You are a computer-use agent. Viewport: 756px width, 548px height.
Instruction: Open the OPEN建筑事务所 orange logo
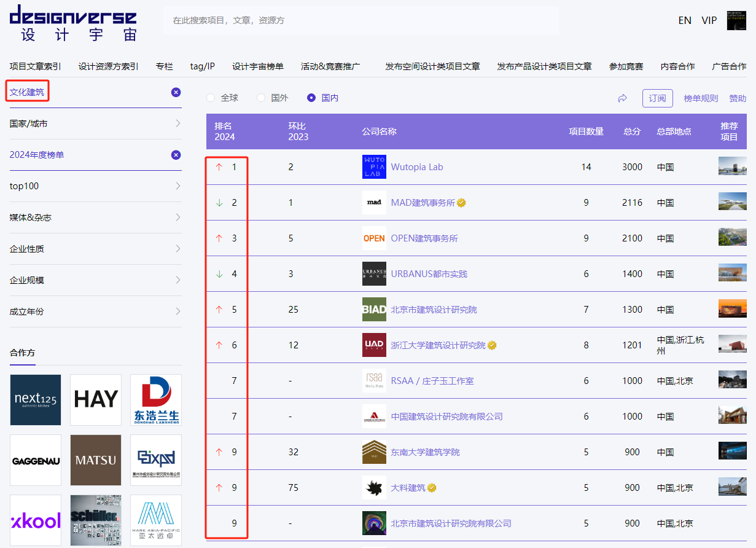(374, 238)
